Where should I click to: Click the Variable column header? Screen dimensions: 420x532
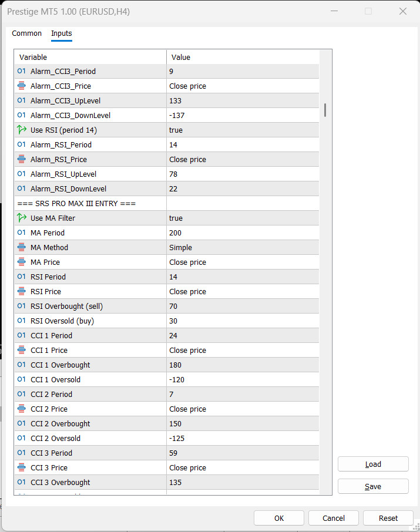coord(90,57)
